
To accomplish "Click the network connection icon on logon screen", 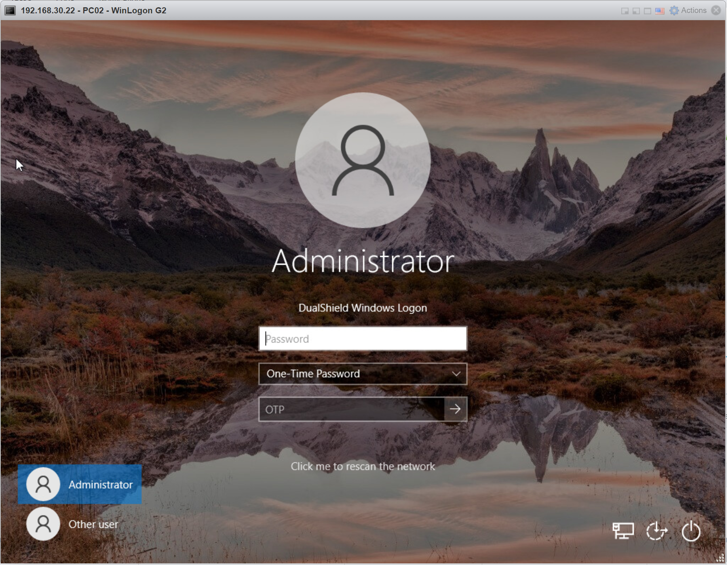I will coord(623,531).
